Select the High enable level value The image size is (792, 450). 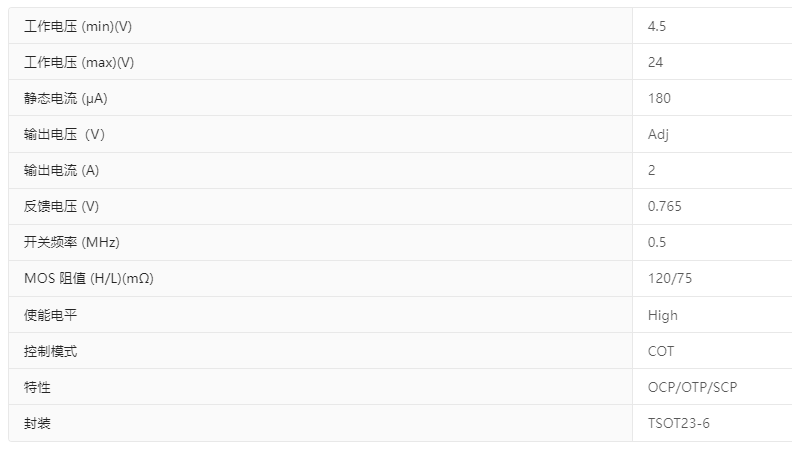point(663,315)
